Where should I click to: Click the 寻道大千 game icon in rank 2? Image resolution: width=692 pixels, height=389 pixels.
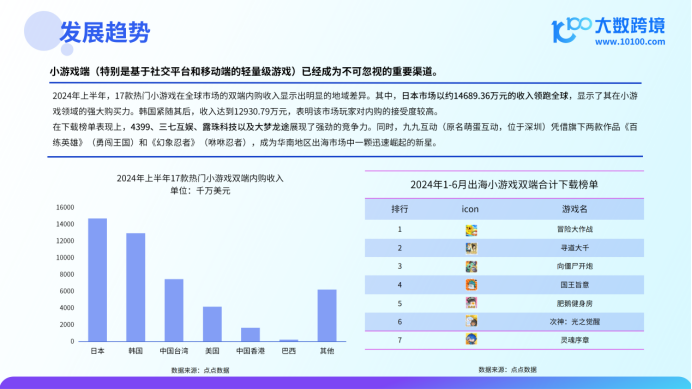pos(471,248)
